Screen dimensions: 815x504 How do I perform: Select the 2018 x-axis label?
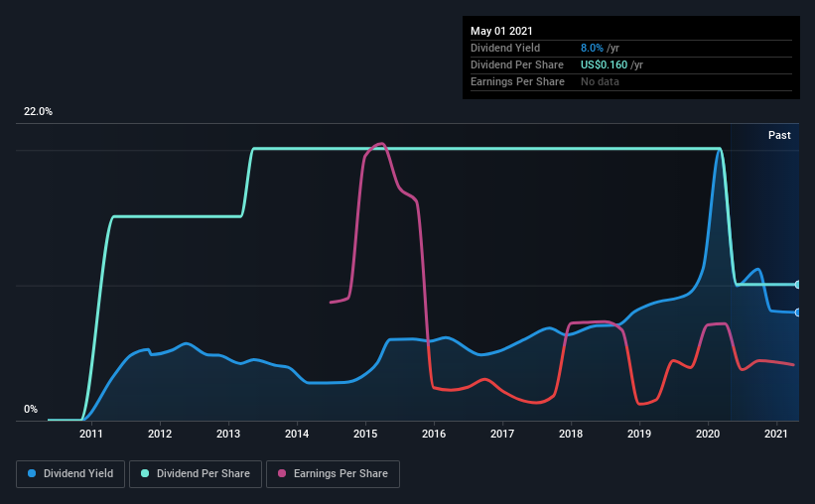coord(571,434)
